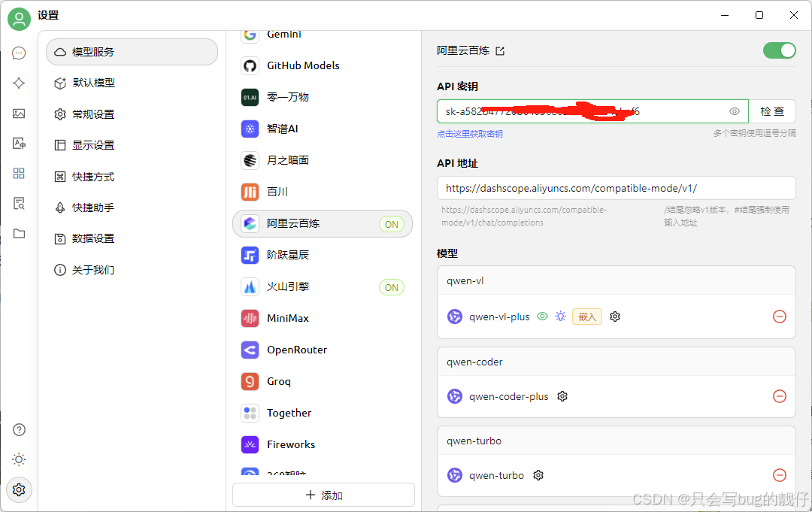This screenshot has height=512, width=812.
Task: Click the qwen-vl group header
Action: [617, 280]
